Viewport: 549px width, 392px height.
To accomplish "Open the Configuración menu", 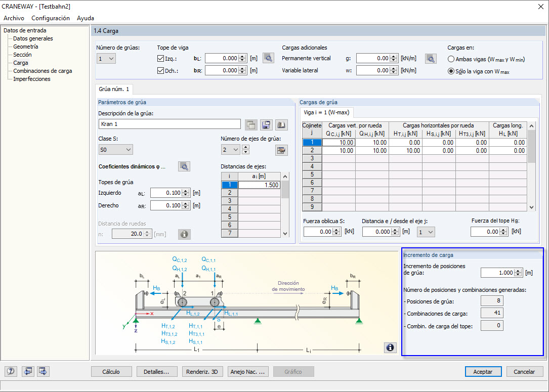I will [x=51, y=18].
